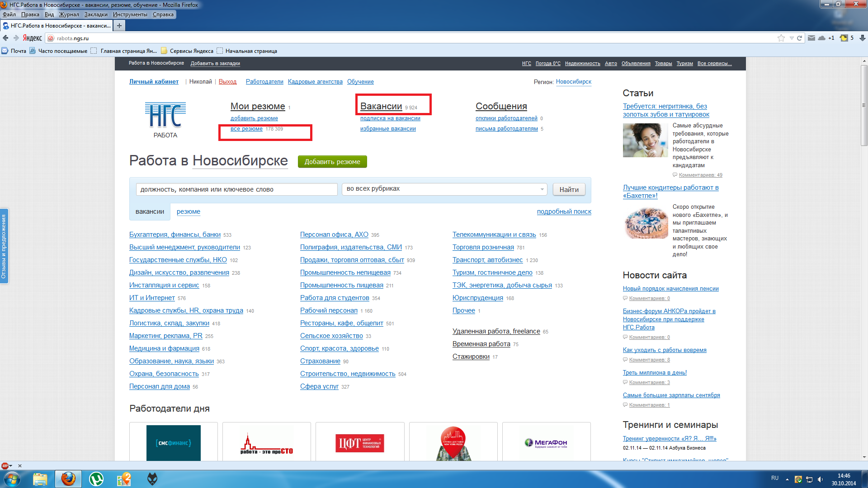Click the Firefox taskbar icon

click(68, 479)
